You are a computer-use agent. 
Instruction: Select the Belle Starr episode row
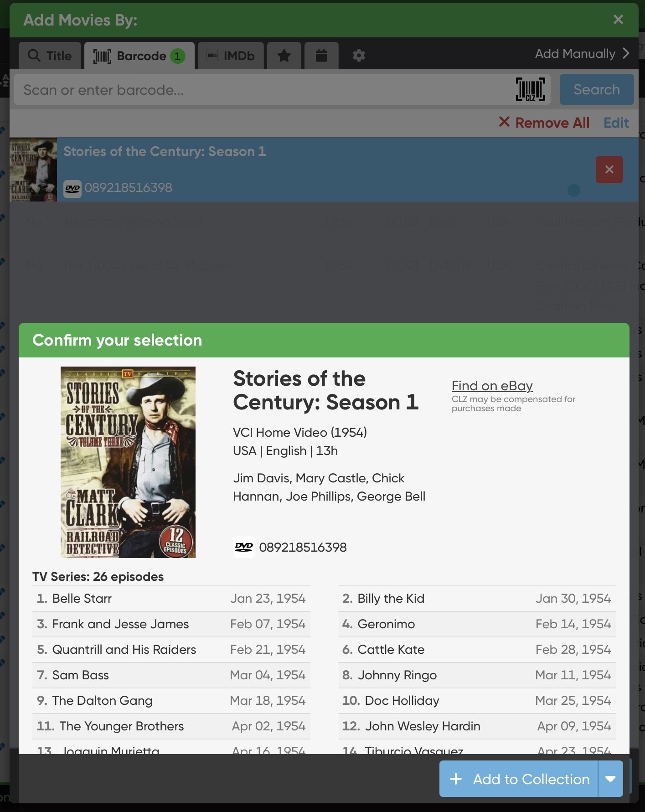[x=171, y=599]
